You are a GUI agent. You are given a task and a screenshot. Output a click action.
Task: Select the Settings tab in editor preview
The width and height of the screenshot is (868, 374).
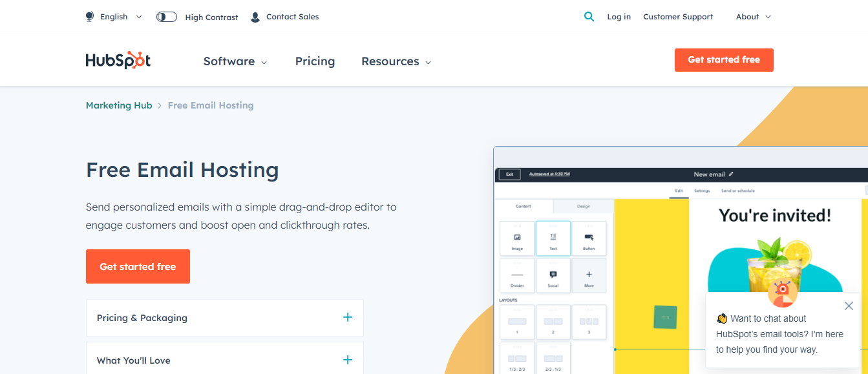point(702,191)
